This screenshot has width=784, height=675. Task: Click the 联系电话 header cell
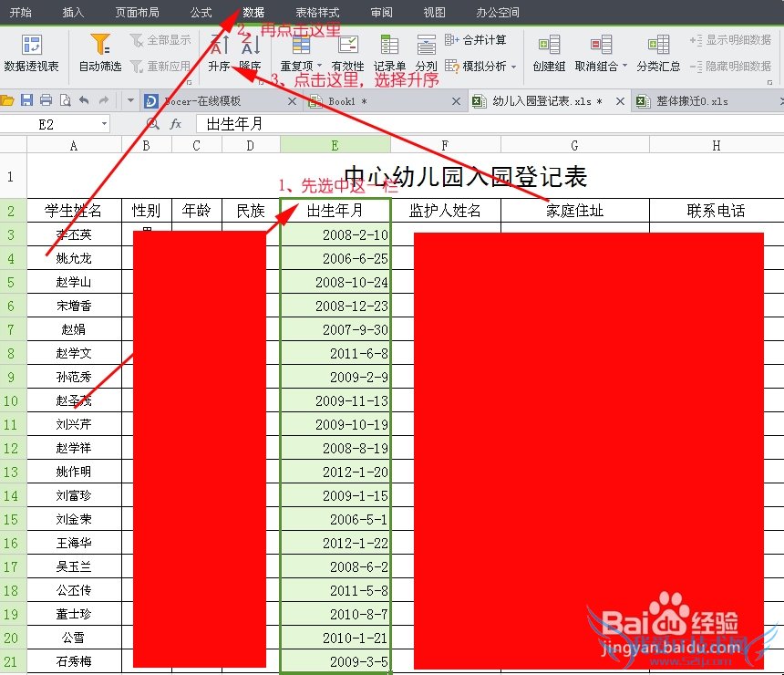pyautogui.click(x=717, y=211)
